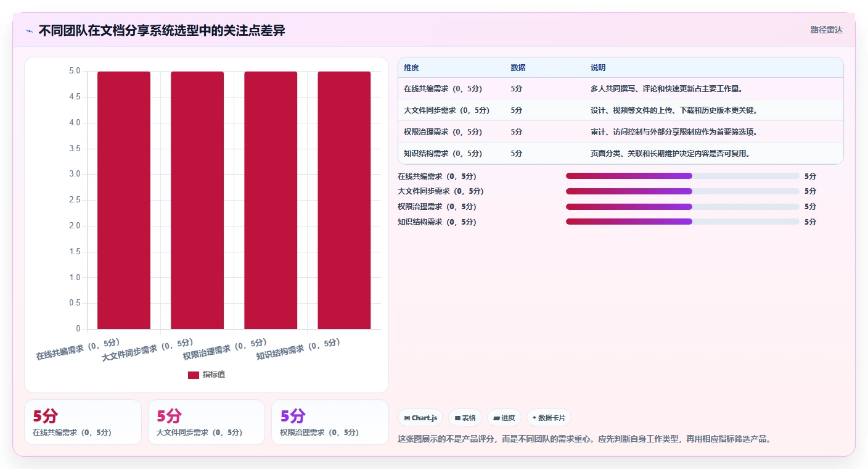Viewport: 868px width, 469px height.
Task: Click the Chart.js tag chip
Action: point(420,418)
